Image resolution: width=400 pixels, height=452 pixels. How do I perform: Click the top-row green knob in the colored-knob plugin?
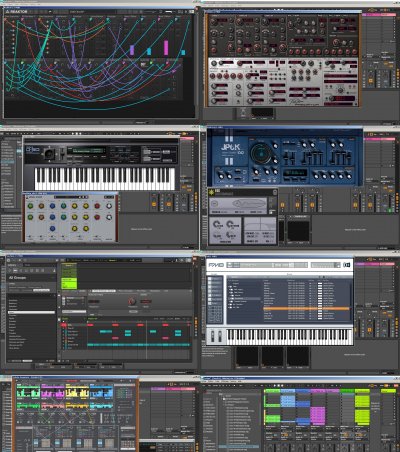(30, 206)
